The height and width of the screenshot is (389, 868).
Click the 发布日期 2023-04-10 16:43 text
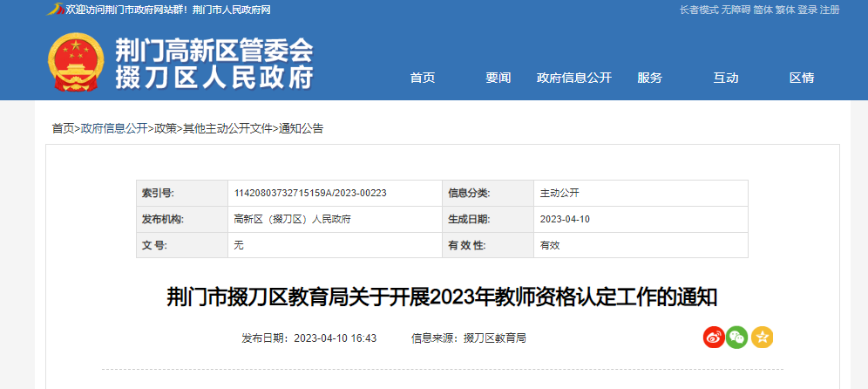tap(309, 338)
